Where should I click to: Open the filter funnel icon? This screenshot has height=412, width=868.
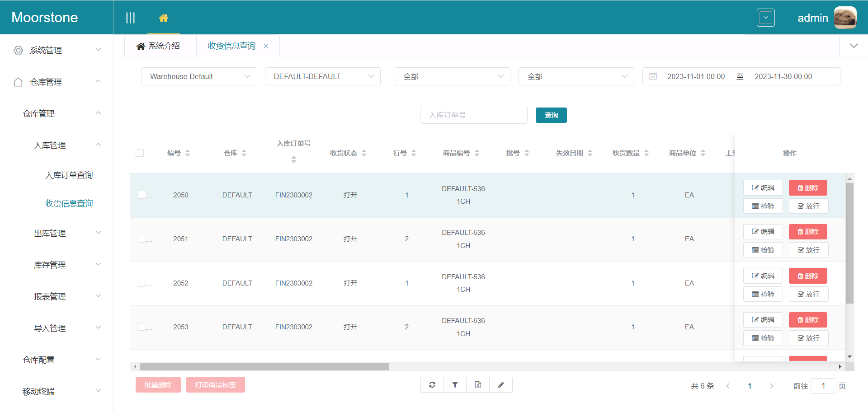[x=455, y=385]
